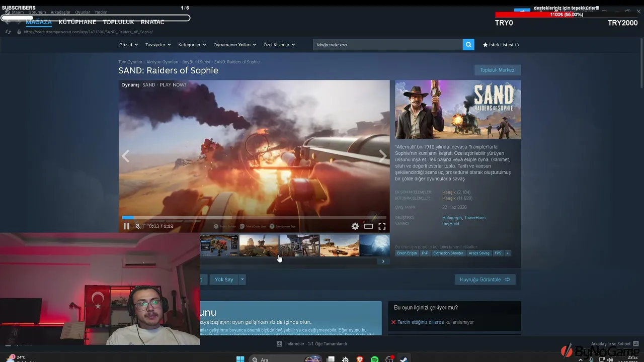Click Kuyruğu Görüntüle queue button
The width and height of the screenshot is (644, 362).
pyautogui.click(x=485, y=280)
